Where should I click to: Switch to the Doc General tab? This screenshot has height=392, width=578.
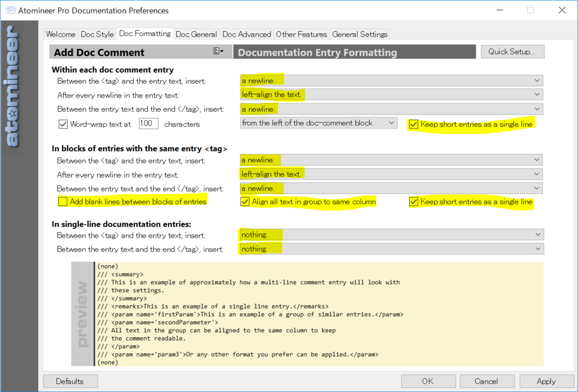pyautogui.click(x=196, y=34)
